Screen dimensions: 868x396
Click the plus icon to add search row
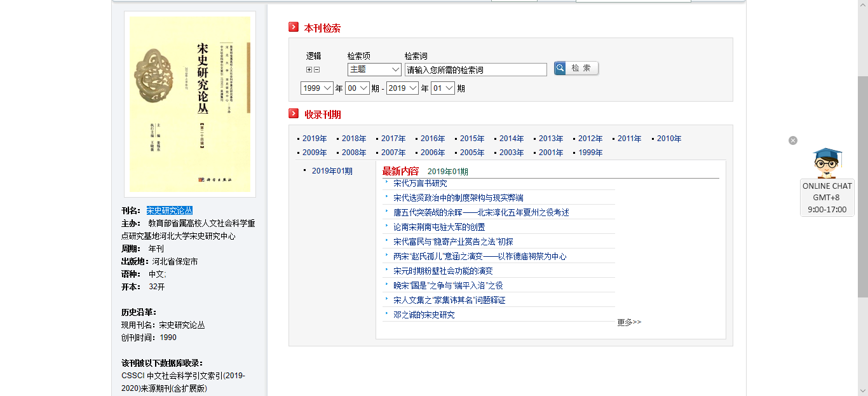(309, 70)
